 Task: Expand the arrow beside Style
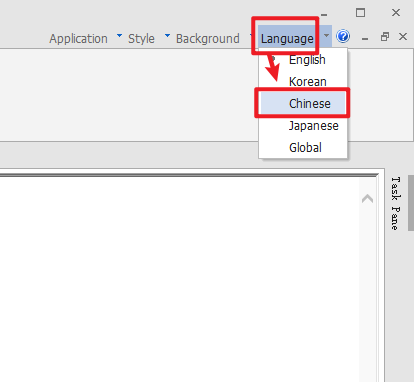[x=167, y=35]
